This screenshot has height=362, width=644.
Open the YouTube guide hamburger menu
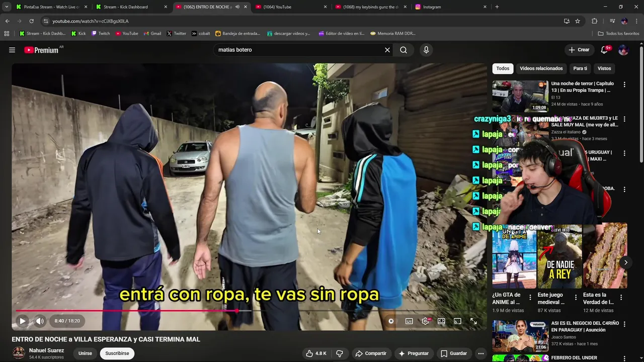[12, 50]
